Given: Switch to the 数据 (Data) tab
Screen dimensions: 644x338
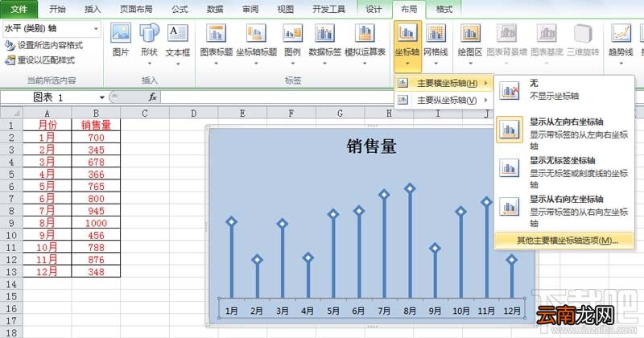Looking at the screenshot, I should tap(215, 9).
